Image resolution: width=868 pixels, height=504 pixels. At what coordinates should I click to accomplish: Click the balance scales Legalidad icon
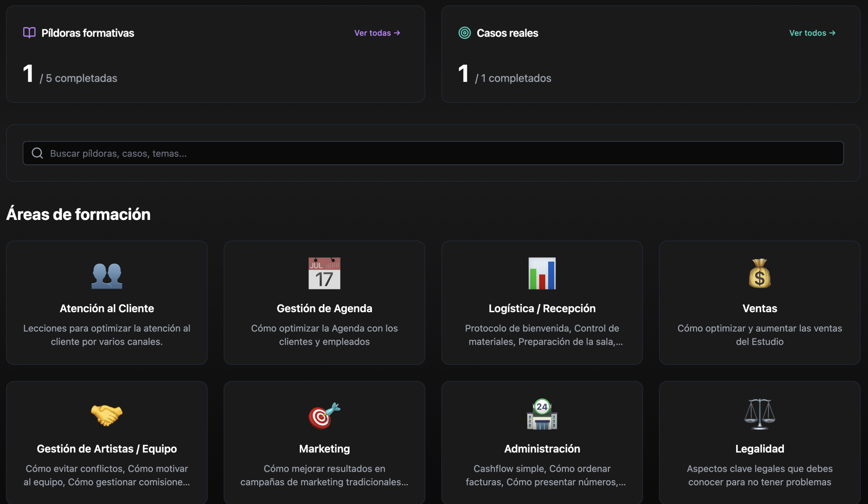759,414
